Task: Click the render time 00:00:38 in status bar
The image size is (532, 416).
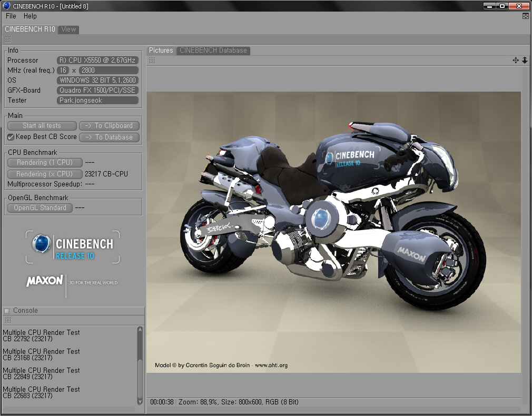Action: pyautogui.click(x=162, y=402)
